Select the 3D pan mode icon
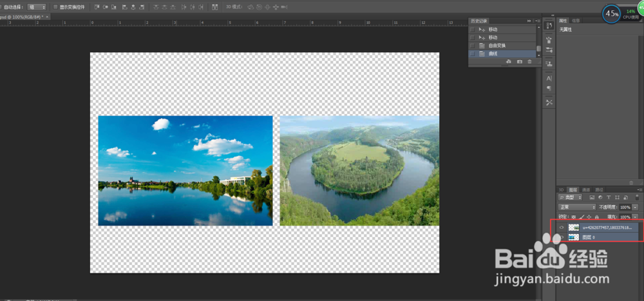The width and height of the screenshot is (644, 301). (x=267, y=7)
